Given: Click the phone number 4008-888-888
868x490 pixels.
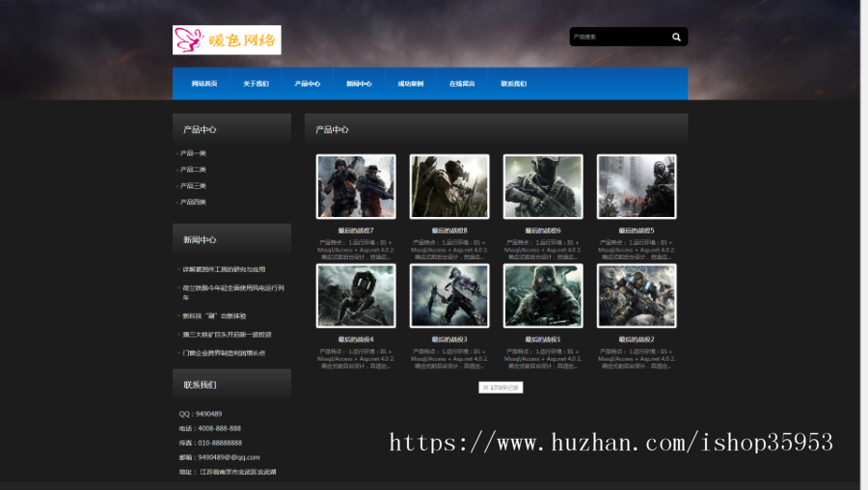Looking at the screenshot, I should tap(219, 428).
